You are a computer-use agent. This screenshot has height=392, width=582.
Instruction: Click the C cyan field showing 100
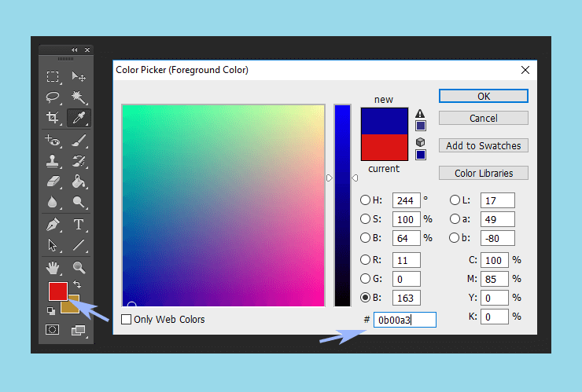495,260
